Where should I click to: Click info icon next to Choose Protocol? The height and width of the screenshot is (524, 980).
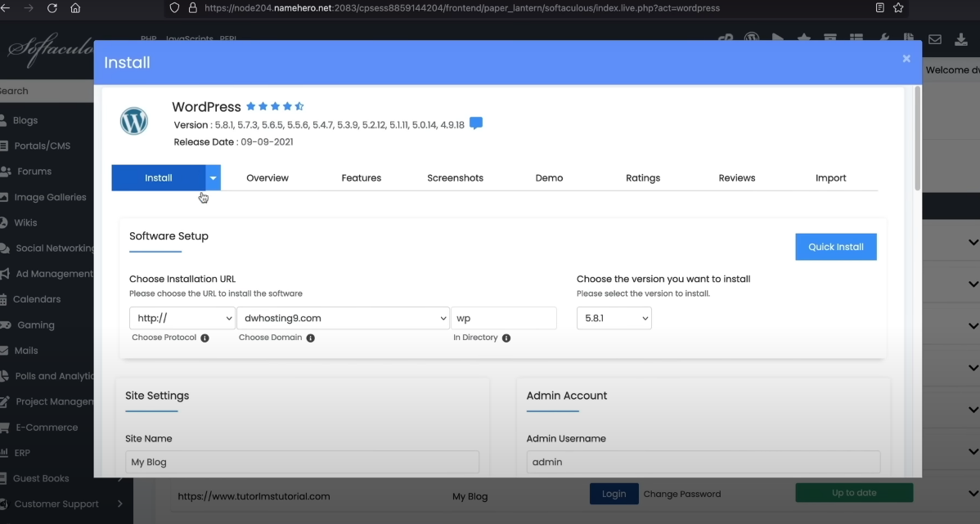(205, 338)
